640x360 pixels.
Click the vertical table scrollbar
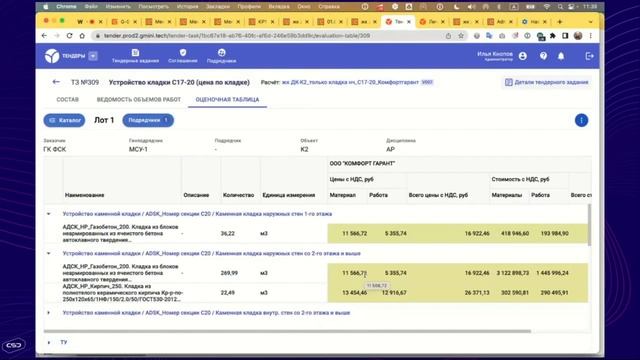589,225
